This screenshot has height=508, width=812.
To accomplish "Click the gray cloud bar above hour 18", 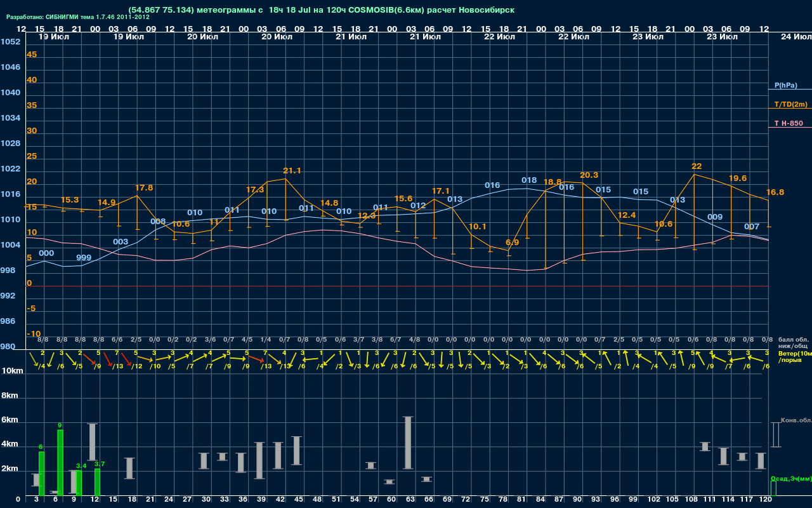I will (x=129, y=468).
